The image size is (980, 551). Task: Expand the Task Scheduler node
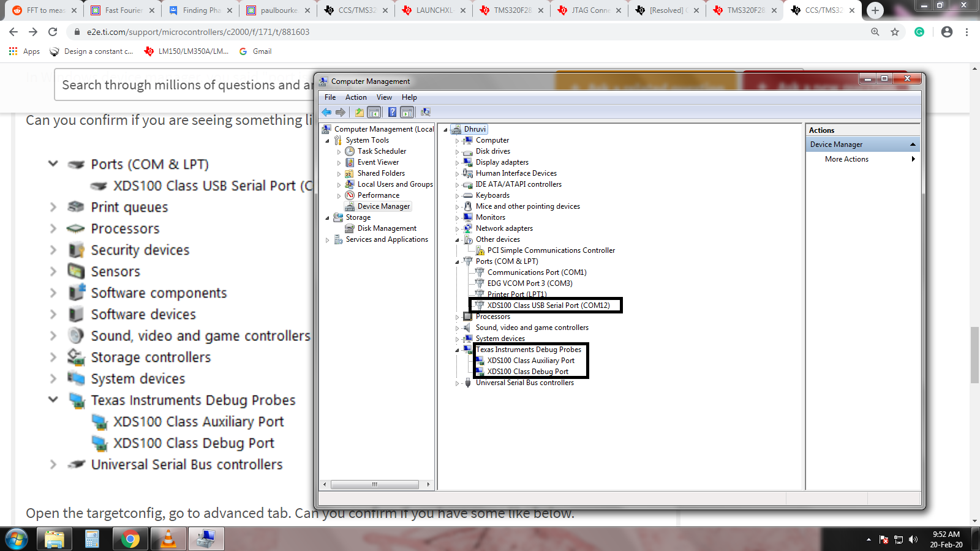[339, 152]
